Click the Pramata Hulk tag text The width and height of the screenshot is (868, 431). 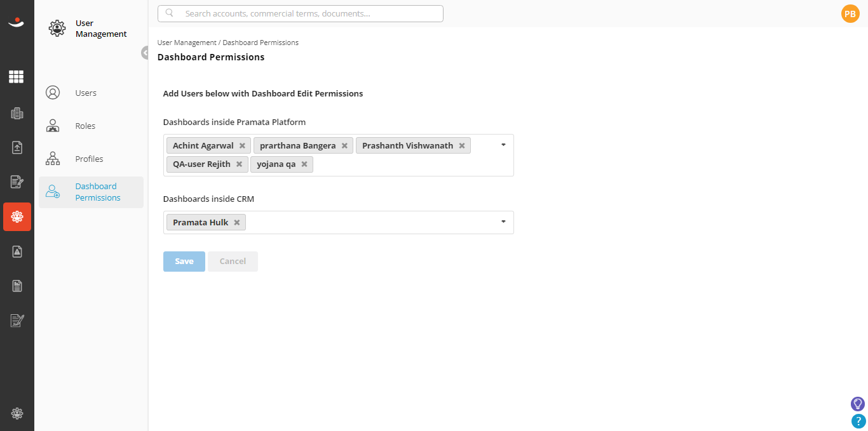coord(201,222)
